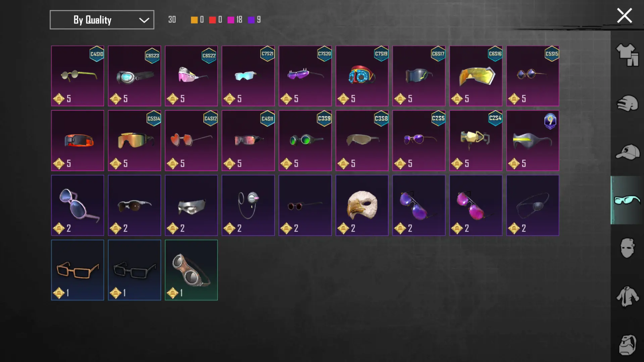Pick the C4S12 heart-shaped glasses
Image resolution: width=644 pixels, height=362 pixels.
coord(191,141)
